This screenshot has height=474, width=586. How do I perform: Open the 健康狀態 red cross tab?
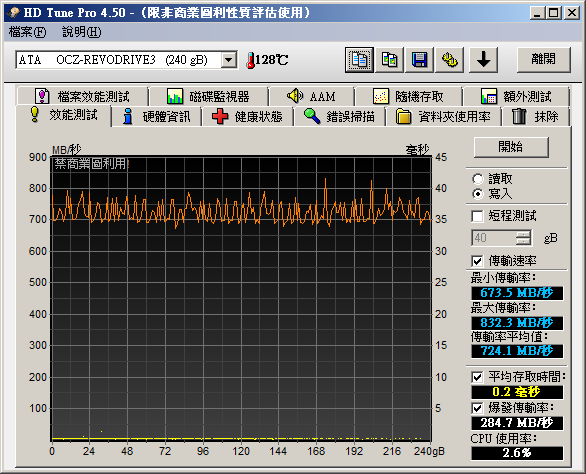[247, 117]
